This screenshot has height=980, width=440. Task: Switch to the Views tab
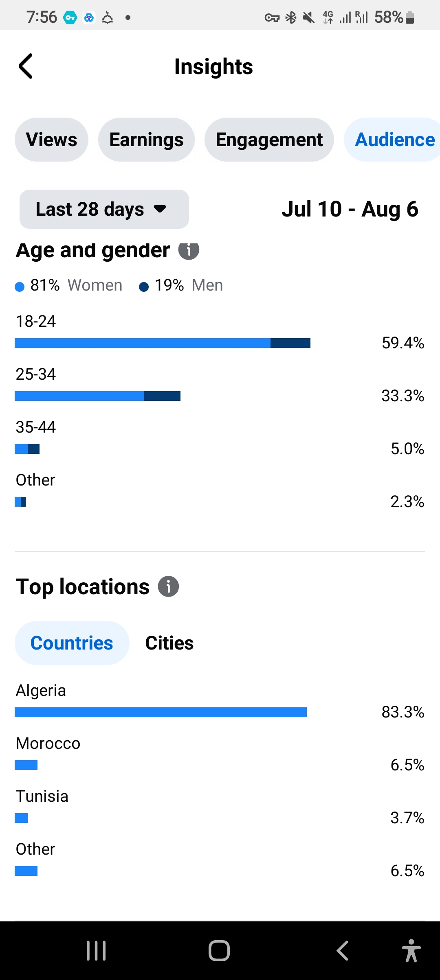(x=52, y=140)
